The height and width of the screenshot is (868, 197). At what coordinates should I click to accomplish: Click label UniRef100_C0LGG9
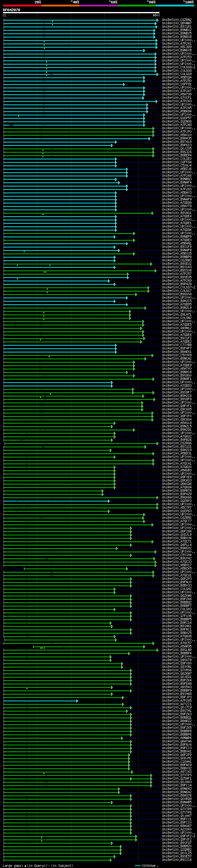[x=177, y=74]
